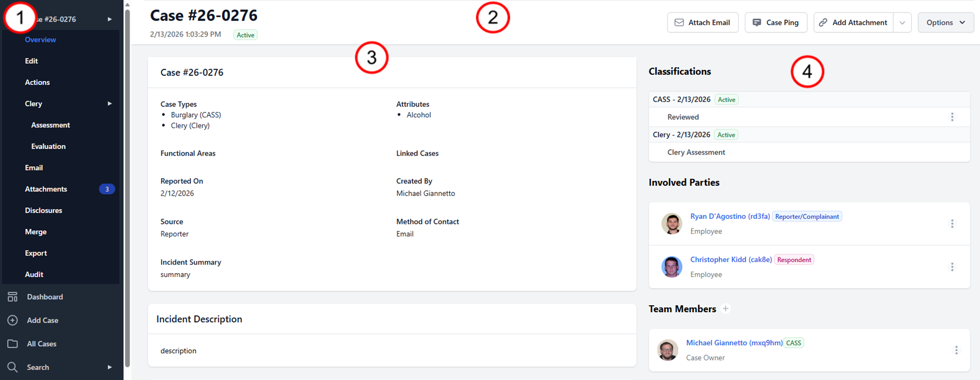
Task: Click the envelope icon on Attach Email
Action: pos(679,22)
